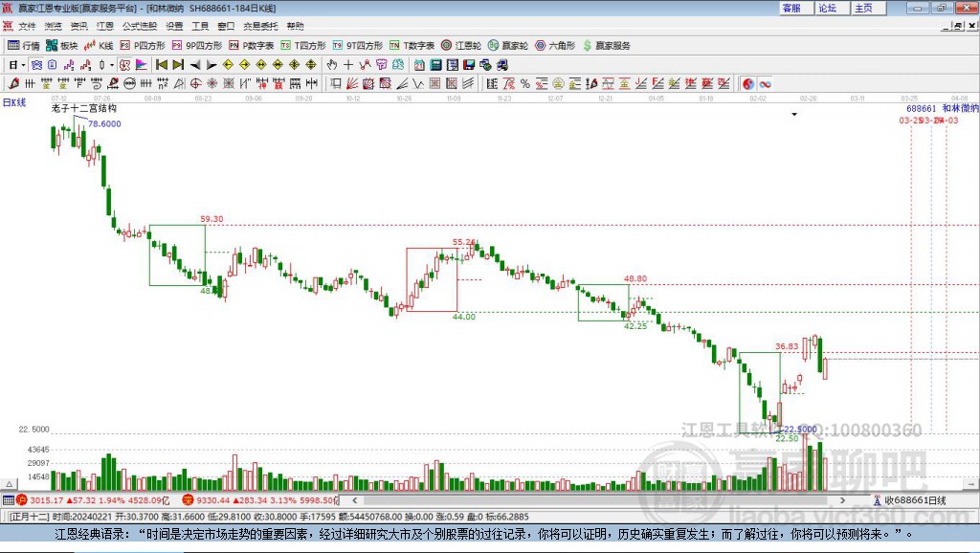
Task: Click the Shenzhen index status icon
Action: (x=188, y=499)
